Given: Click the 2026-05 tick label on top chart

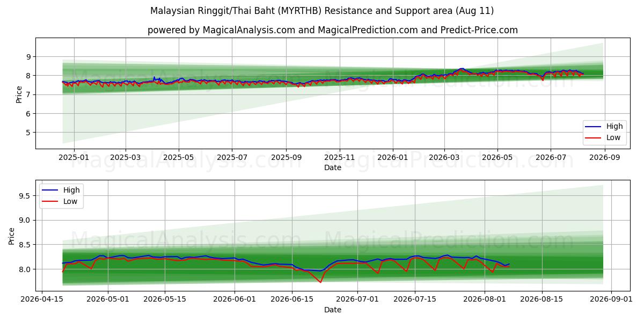Looking at the screenshot, I should click(x=497, y=158).
